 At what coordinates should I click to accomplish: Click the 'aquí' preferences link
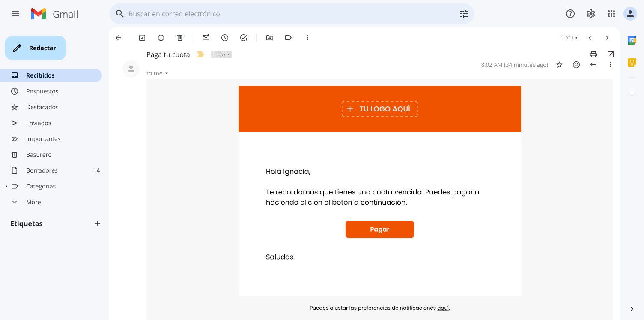pos(443,308)
